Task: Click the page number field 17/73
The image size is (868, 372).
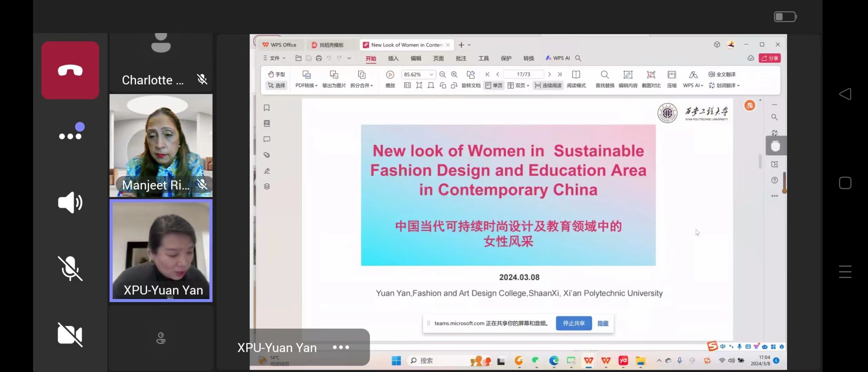Action: pos(523,75)
